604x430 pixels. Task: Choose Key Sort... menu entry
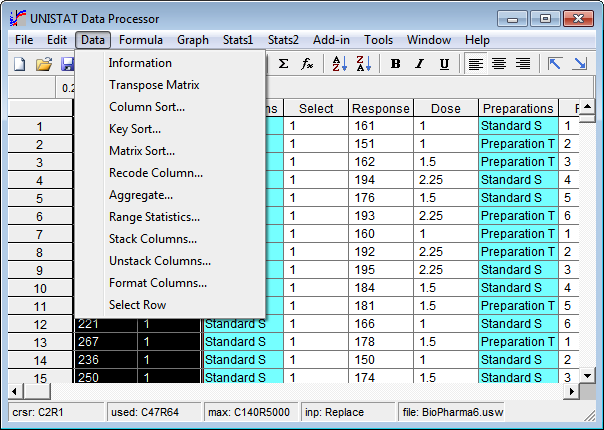click(170, 129)
